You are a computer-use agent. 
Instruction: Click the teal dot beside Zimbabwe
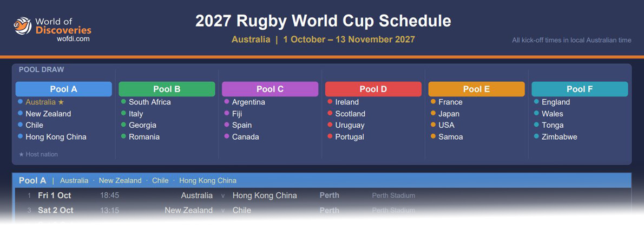pyautogui.click(x=536, y=136)
